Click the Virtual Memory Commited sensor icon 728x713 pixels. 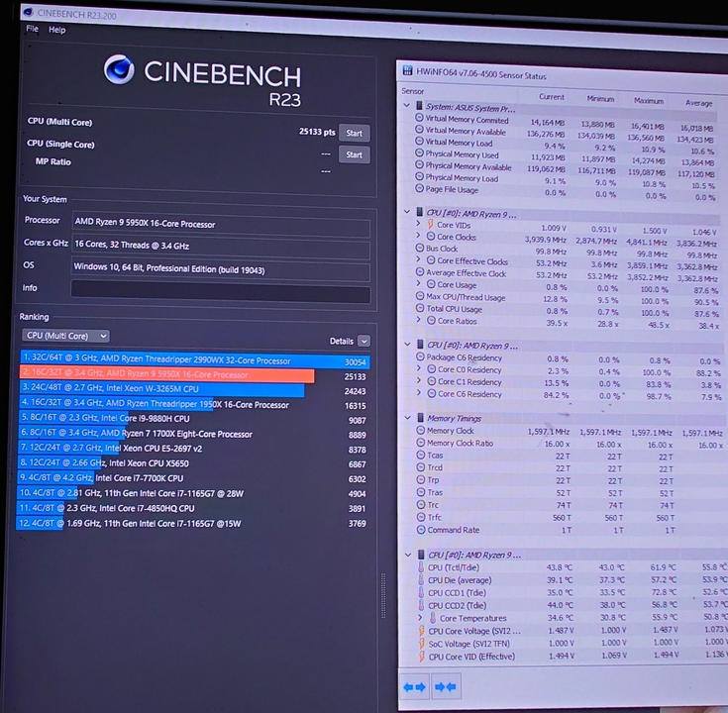pyautogui.click(x=419, y=118)
